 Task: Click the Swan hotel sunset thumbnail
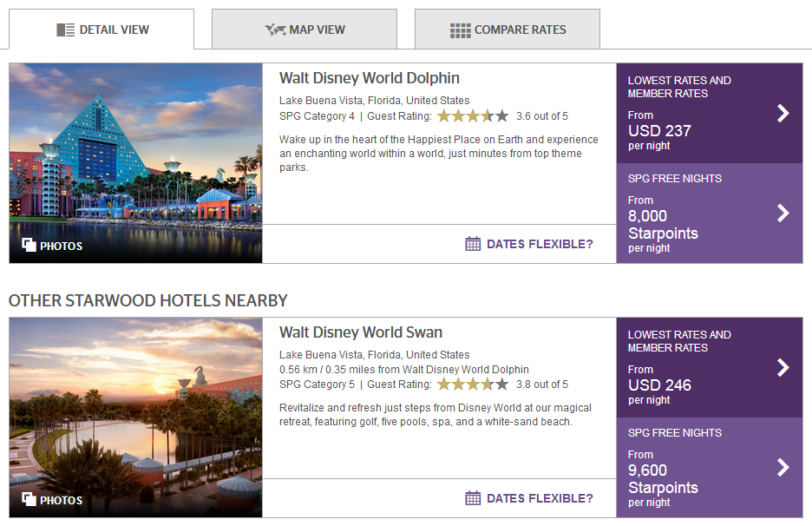[135, 418]
